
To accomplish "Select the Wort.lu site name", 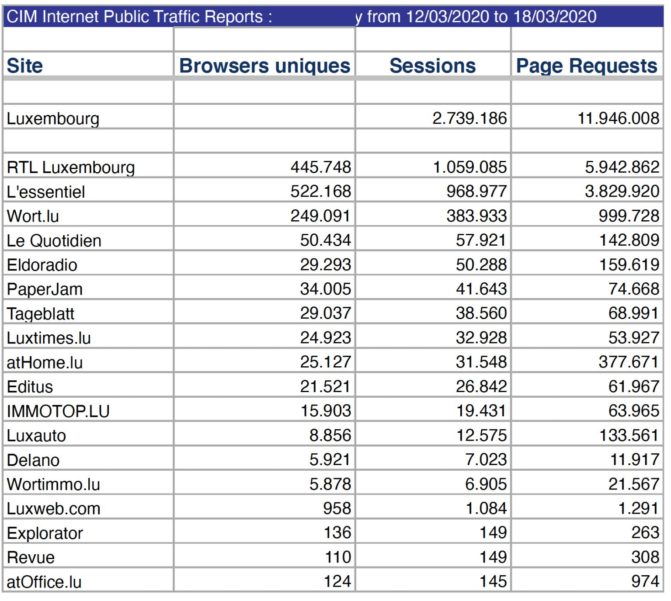I will pos(35,216).
